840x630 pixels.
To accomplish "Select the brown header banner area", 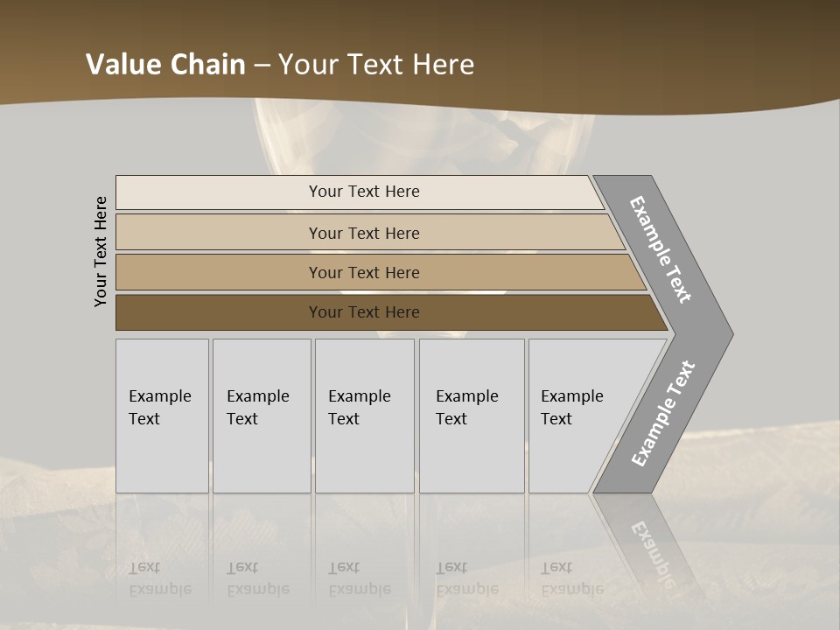I will tap(420, 53).
